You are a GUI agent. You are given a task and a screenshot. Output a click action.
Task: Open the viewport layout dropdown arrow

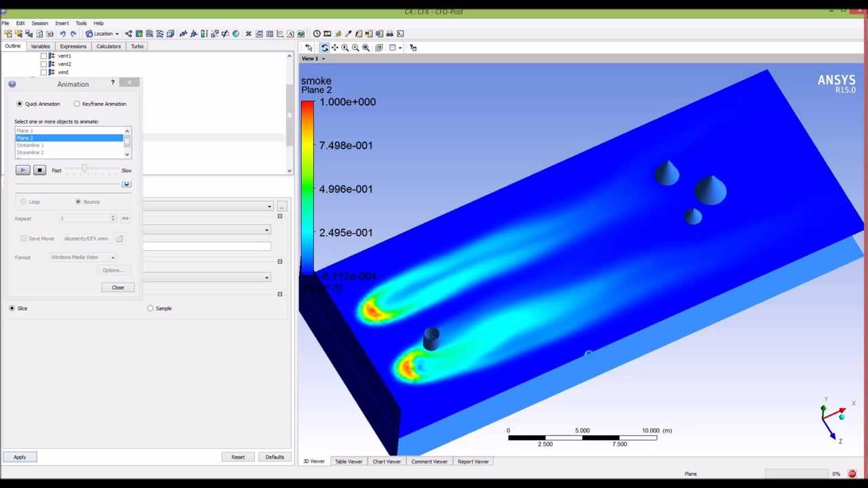tap(400, 47)
